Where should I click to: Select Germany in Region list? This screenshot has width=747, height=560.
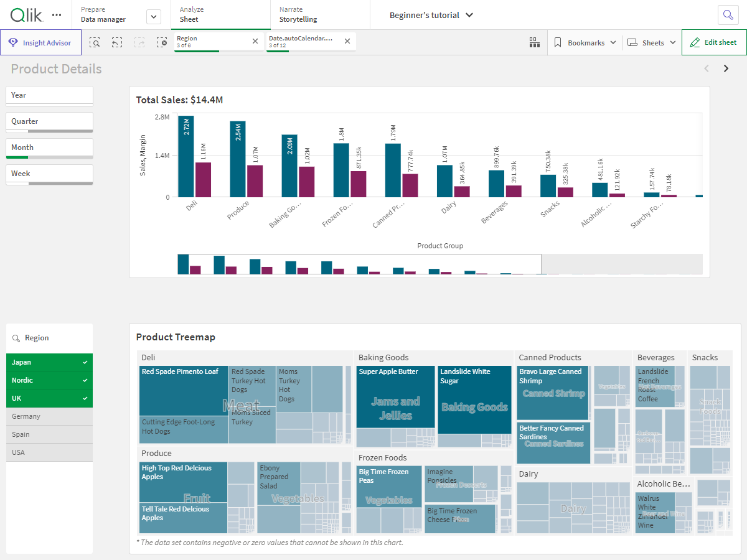(49, 416)
